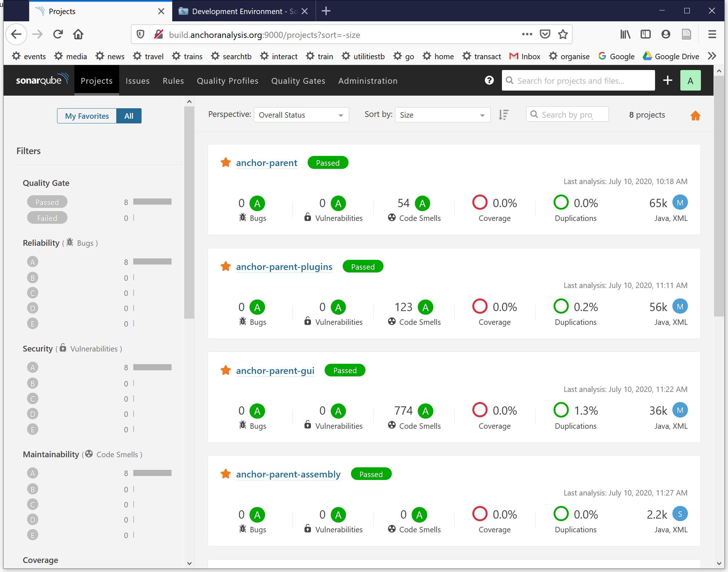Switch to the Development Environment browser tab
This screenshot has width=728, height=572.
[244, 11]
